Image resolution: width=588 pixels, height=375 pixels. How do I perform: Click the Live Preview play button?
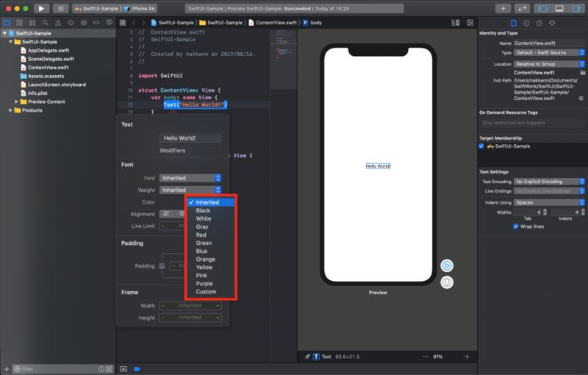[447, 266]
